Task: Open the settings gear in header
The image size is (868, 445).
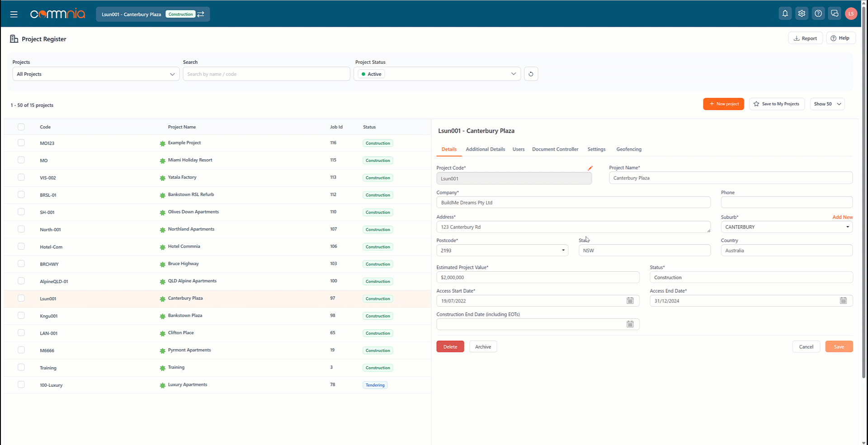Action: pos(802,14)
